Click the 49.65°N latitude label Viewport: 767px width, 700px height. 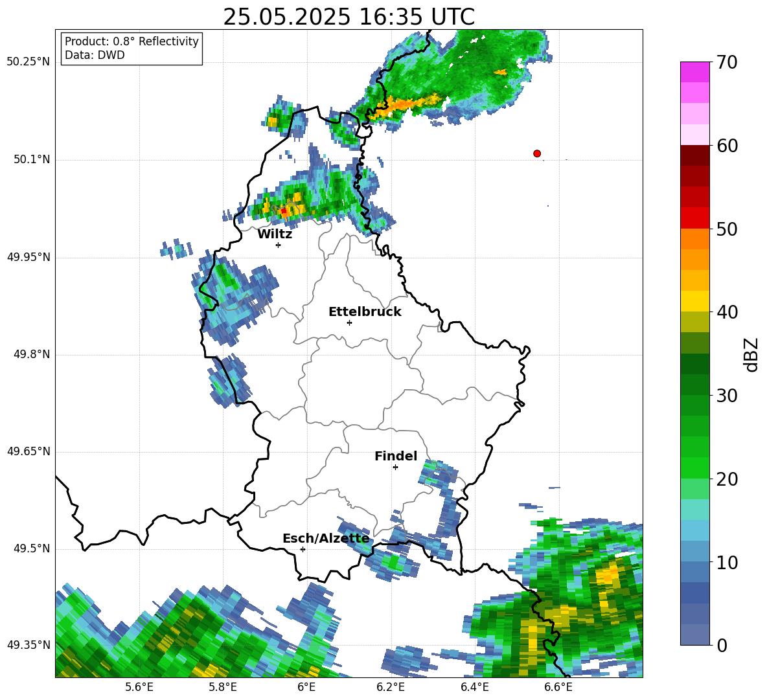click(29, 451)
